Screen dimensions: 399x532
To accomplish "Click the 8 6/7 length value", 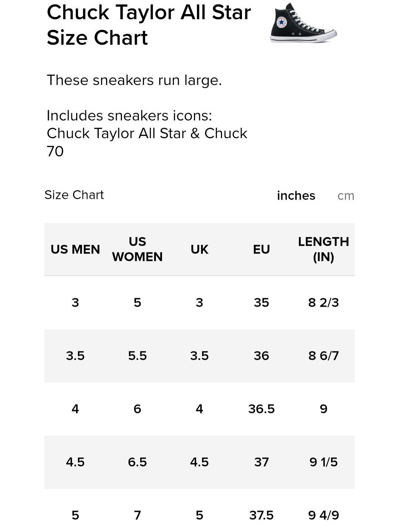I will pos(324,356).
